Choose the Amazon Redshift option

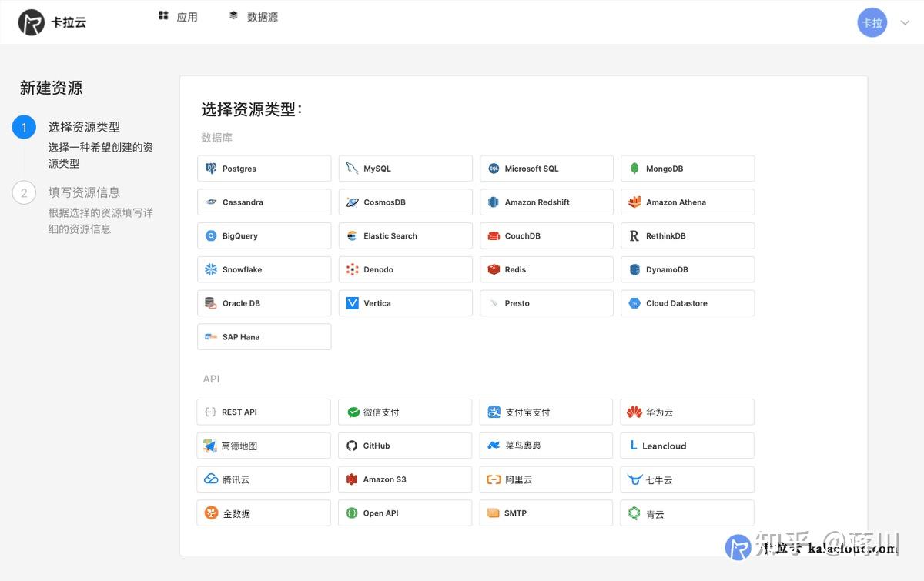pos(546,202)
